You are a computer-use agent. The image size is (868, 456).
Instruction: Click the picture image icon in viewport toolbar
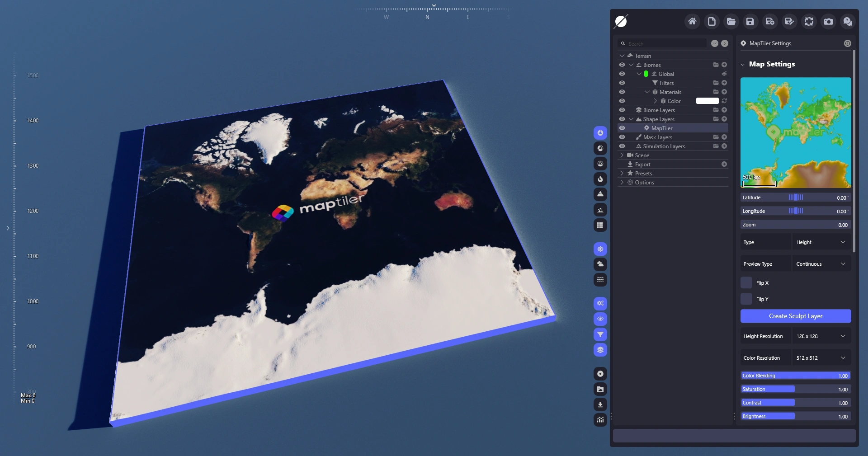tap(600, 389)
